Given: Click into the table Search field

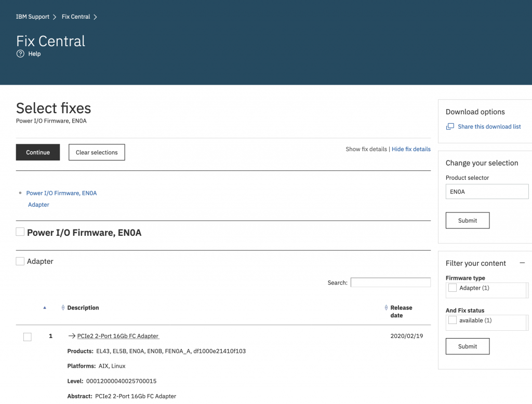Looking at the screenshot, I should point(390,282).
